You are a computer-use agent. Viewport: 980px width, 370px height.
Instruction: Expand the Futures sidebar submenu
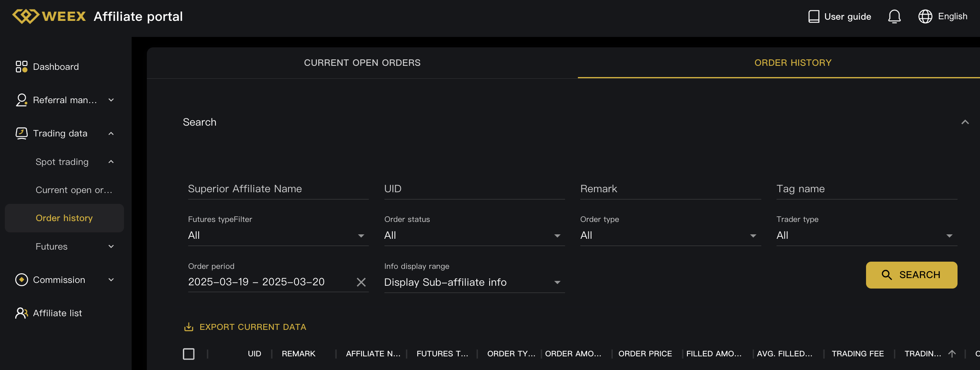(111, 246)
